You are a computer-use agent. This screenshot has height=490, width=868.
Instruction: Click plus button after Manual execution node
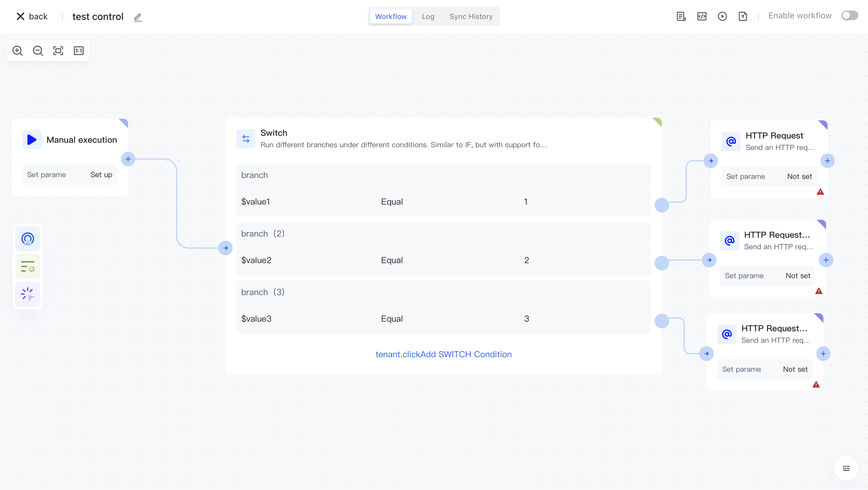(128, 159)
